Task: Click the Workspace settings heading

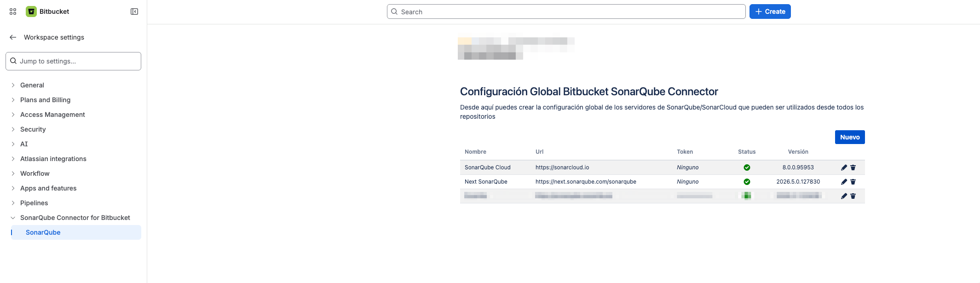Action: [x=54, y=37]
